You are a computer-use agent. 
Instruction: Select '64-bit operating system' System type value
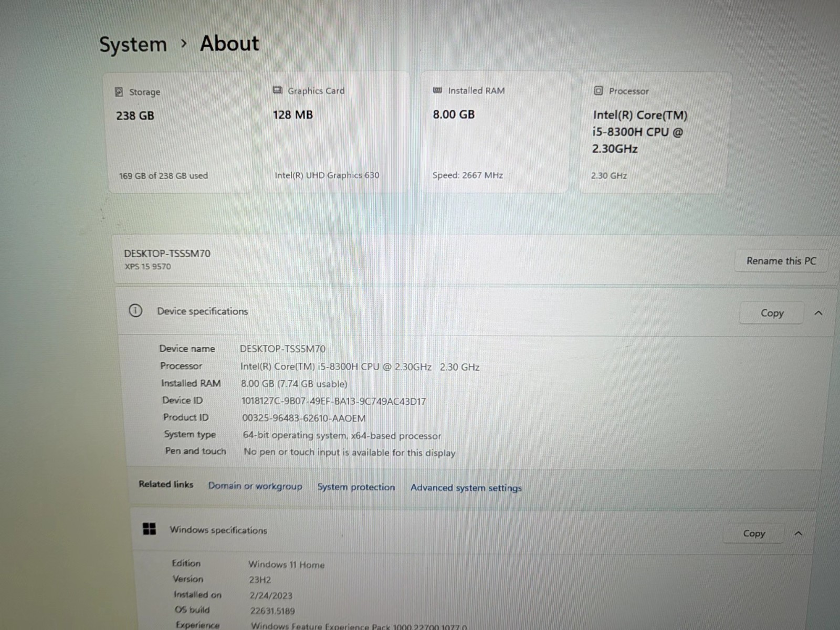pos(342,435)
